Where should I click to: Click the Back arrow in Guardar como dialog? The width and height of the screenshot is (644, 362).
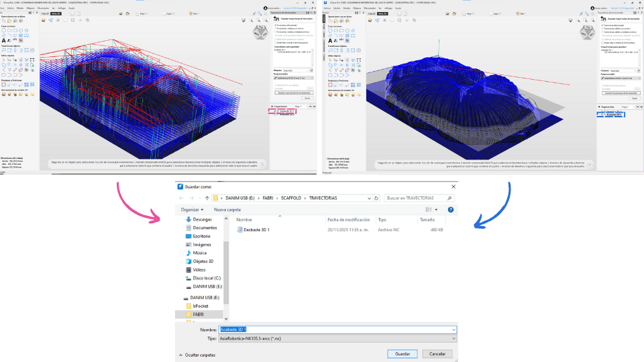pyautogui.click(x=181, y=198)
